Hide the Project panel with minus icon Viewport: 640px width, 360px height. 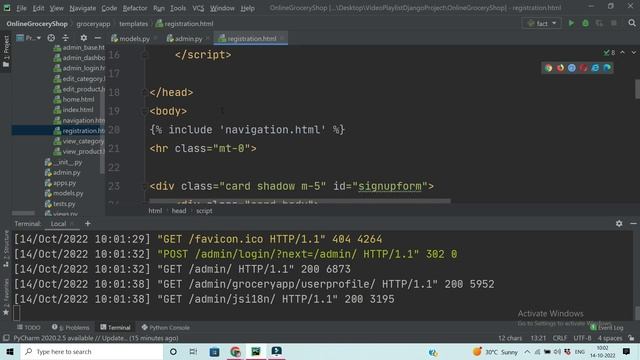point(98,38)
